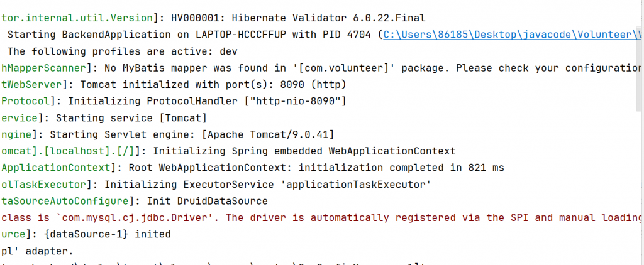This screenshot has height=265, width=644.
Task: Click the 'Initializing ProtocolHandler' log line
Action: point(208,101)
